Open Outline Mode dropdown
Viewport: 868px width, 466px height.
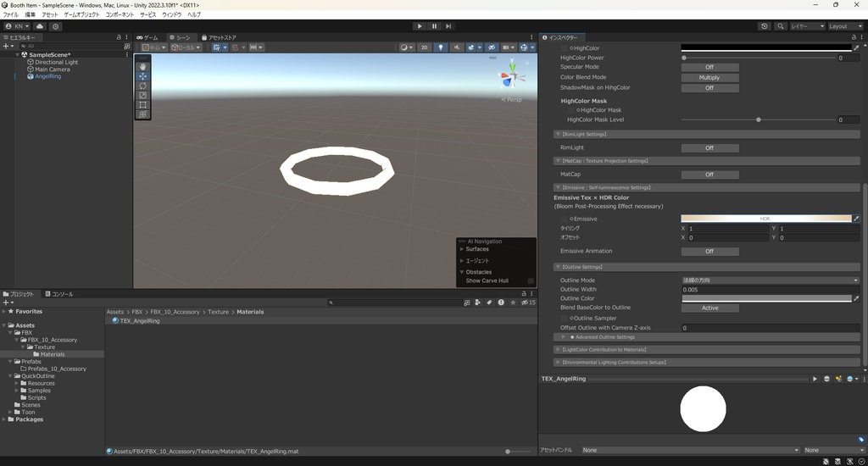(x=771, y=280)
